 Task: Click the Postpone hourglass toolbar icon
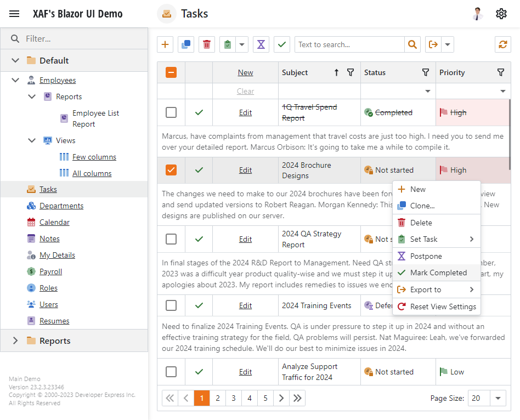point(261,44)
